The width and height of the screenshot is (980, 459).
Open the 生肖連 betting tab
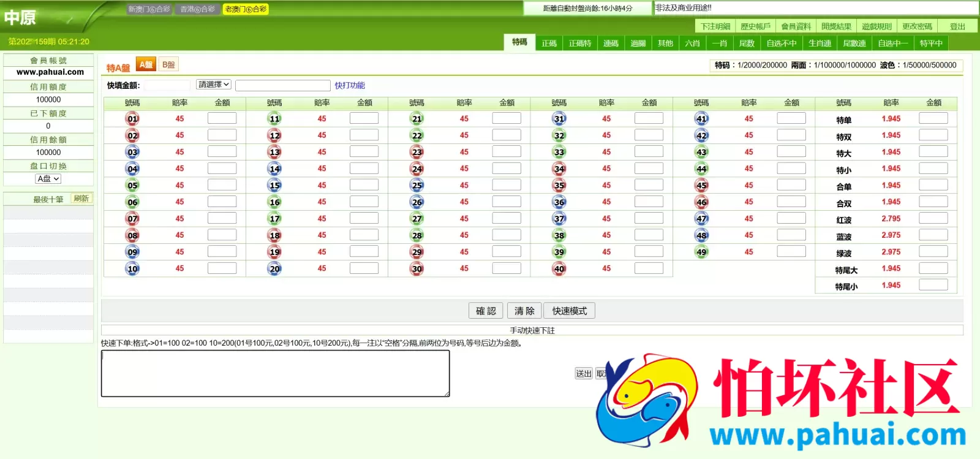[820, 44]
